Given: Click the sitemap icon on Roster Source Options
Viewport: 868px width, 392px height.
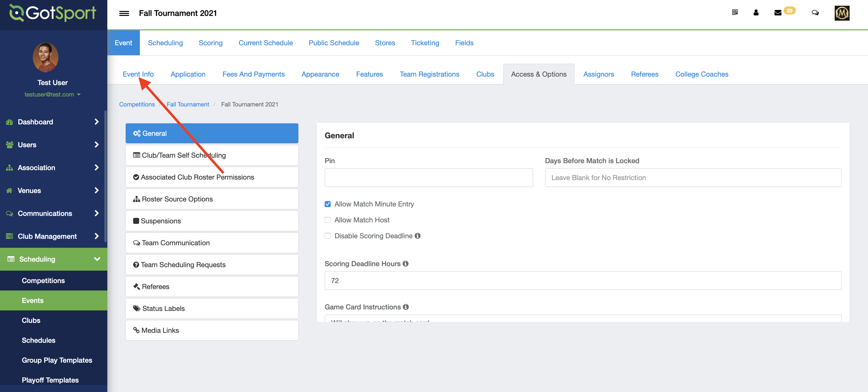Looking at the screenshot, I should (136, 199).
